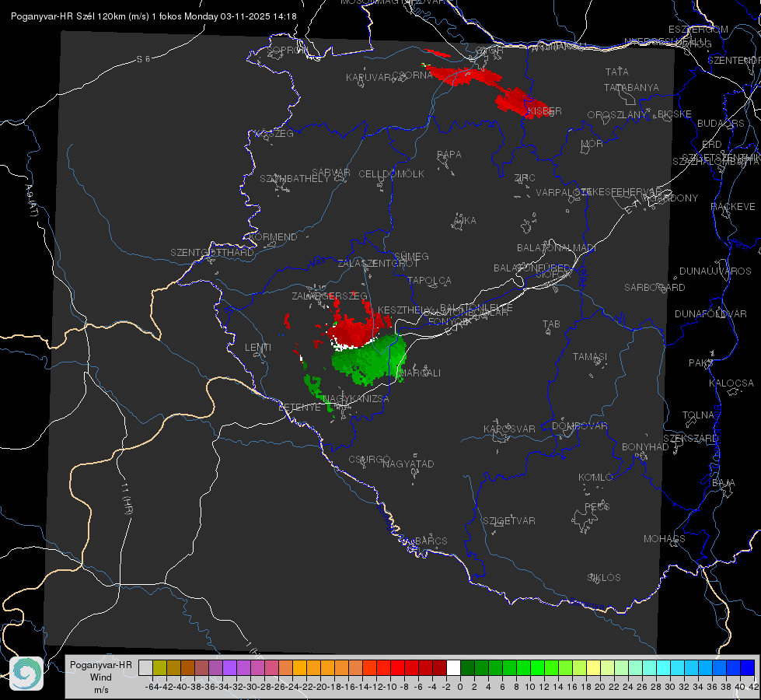
Task: Click the TAPOLCA city label
Action: coord(430,280)
